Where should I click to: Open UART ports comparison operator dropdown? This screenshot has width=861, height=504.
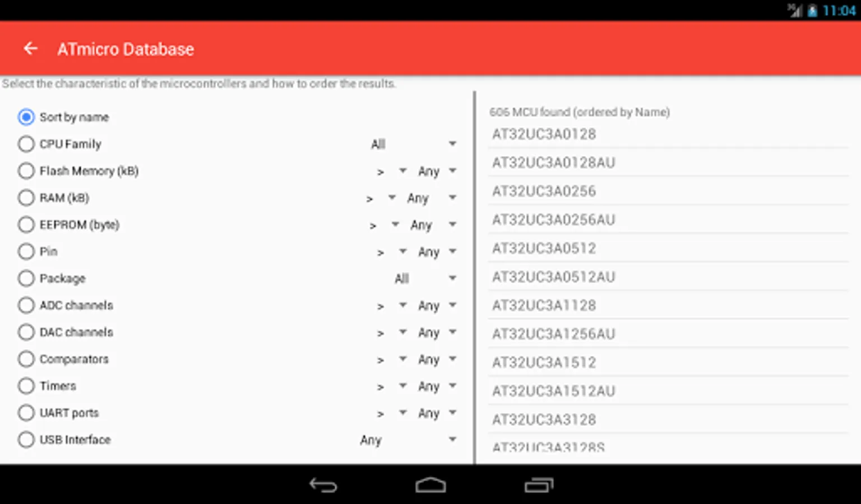(x=391, y=413)
